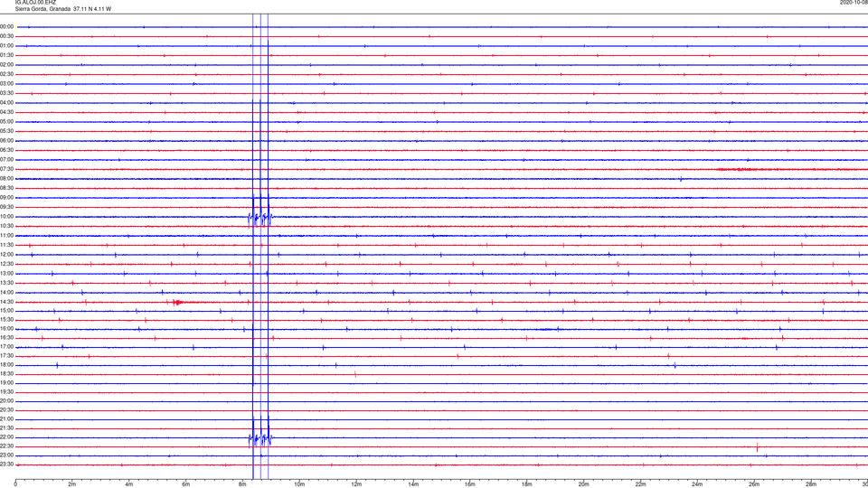Select the 02:30 time row label
The image size is (868, 488).
click(6, 74)
